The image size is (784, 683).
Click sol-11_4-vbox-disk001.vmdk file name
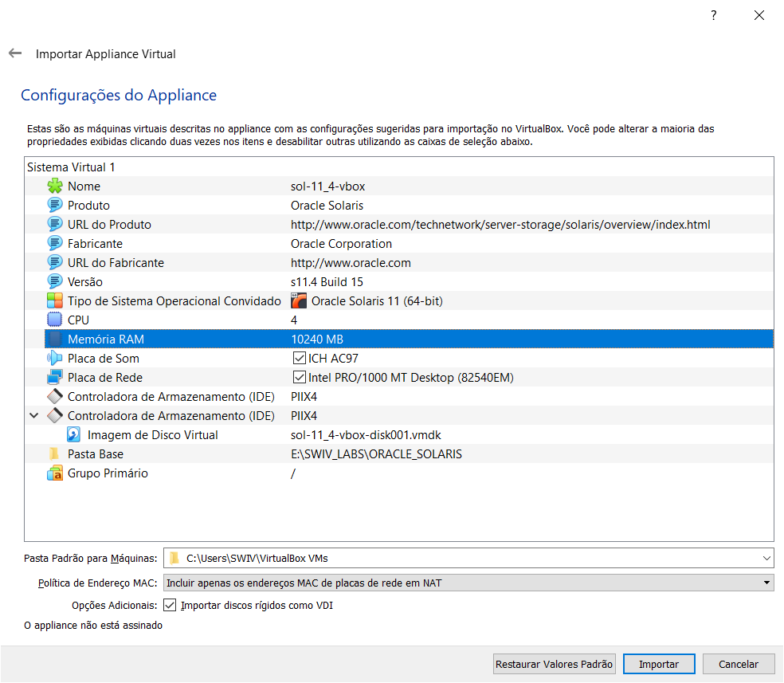click(x=366, y=435)
